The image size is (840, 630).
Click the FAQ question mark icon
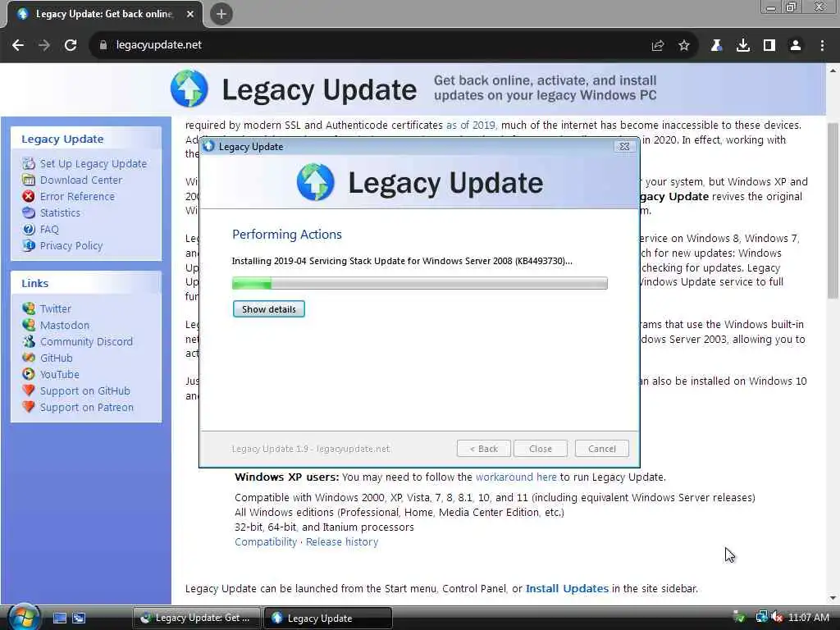tap(29, 230)
